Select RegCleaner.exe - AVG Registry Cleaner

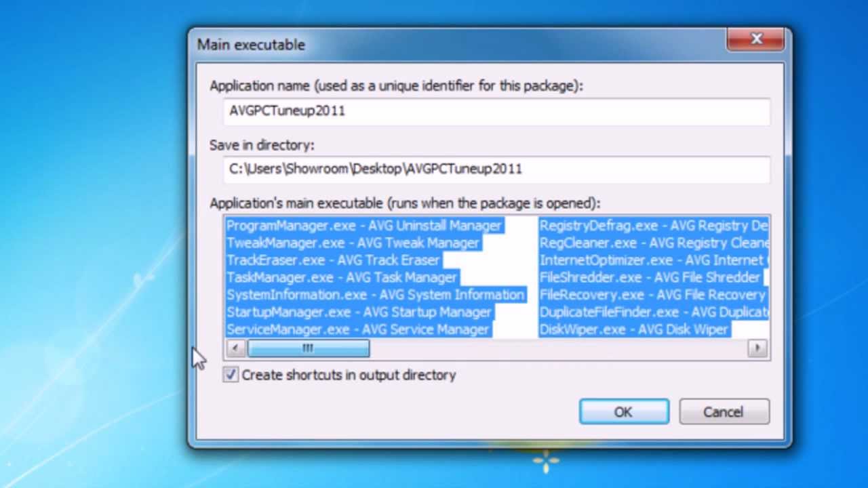654,243
